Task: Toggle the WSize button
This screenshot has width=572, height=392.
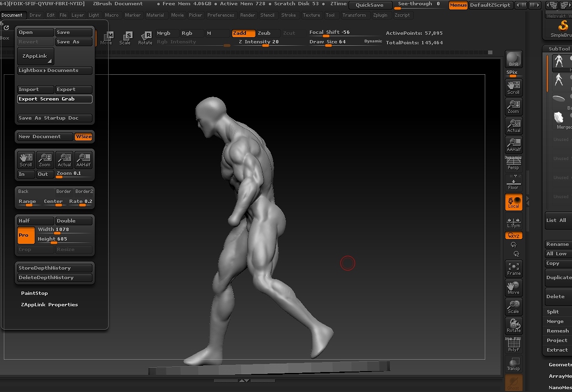Action: [83, 137]
